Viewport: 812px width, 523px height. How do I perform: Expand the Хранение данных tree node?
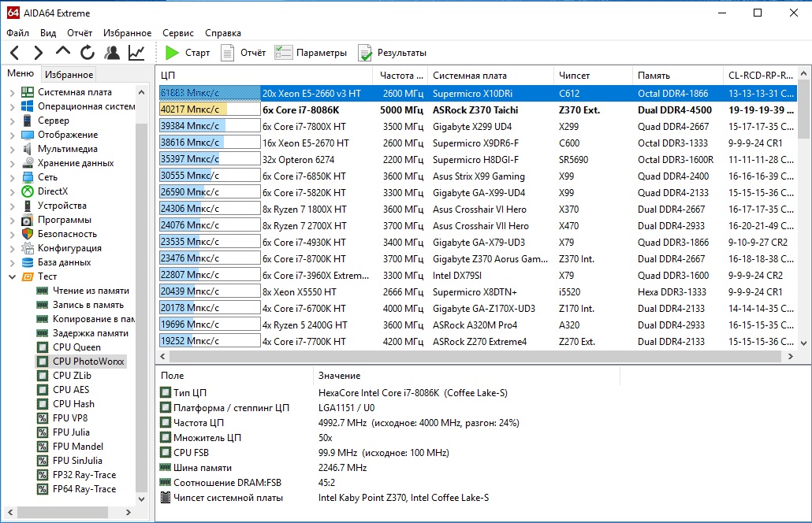pos(12,164)
